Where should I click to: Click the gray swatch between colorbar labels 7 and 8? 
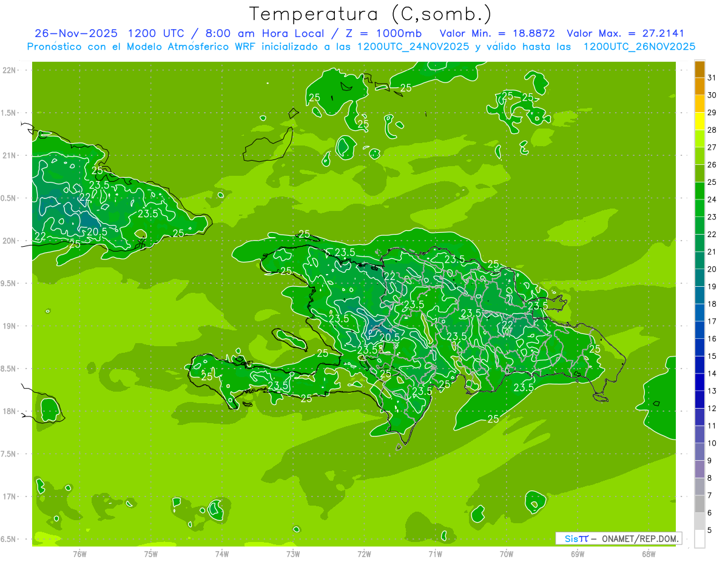click(x=699, y=487)
